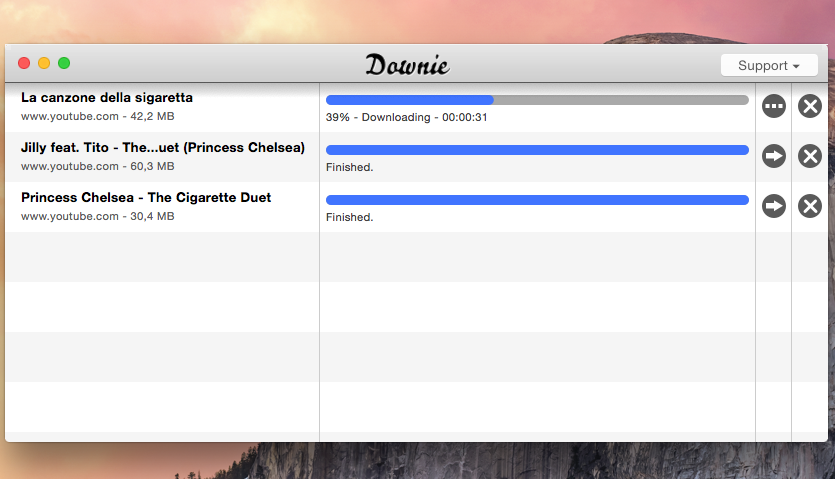Remove the Jilly feat. Tito download
This screenshot has height=479, width=835.
tap(810, 156)
